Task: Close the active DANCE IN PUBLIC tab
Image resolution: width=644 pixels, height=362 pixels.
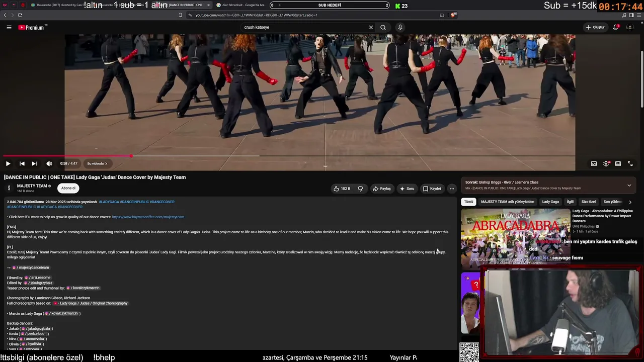Action: tap(208, 5)
